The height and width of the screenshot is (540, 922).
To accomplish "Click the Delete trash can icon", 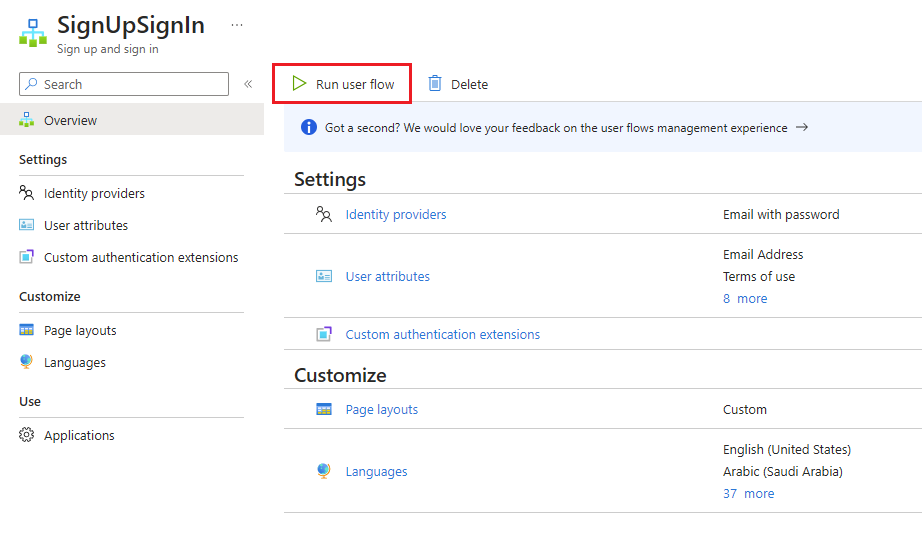I will point(435,84).
